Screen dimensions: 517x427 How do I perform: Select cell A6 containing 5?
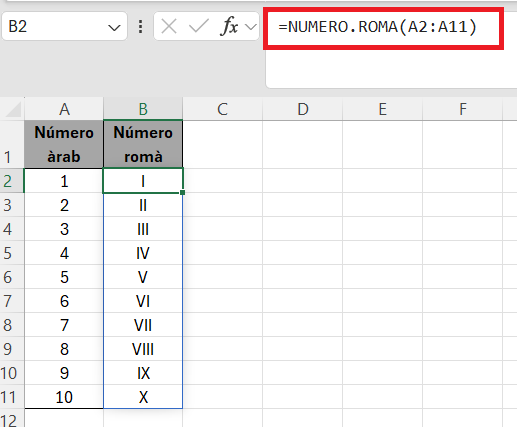[x=64, y=277]
